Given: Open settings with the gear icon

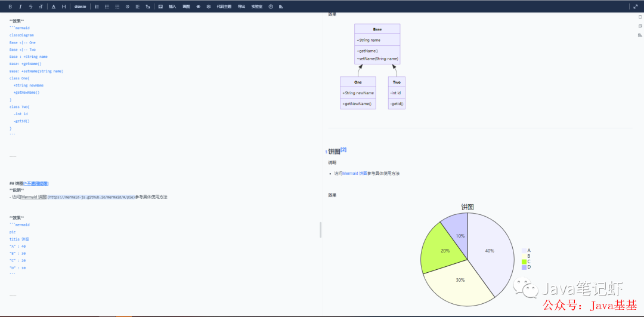Looking at the screenshot, I should coord(209,7).
